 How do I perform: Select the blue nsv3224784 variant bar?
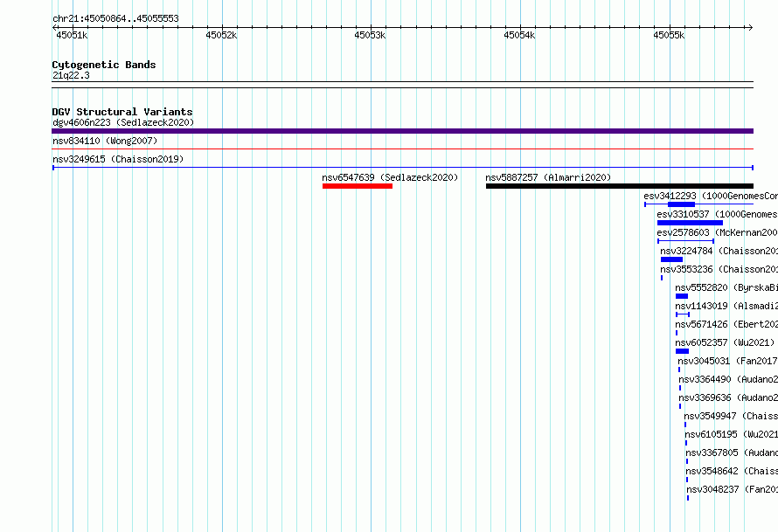click(x=672, y=259)
